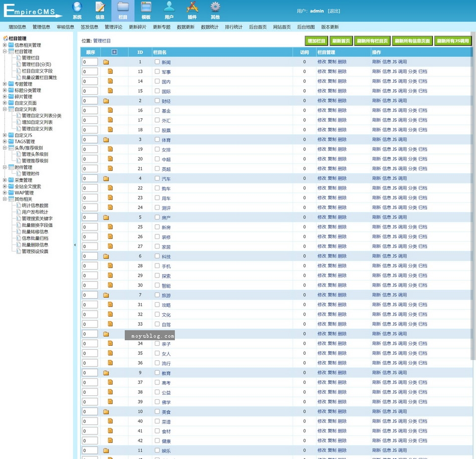The image size is (476, 459).
Task: Click the sub-column icon in the 女排 row
Action: point(110,149)
